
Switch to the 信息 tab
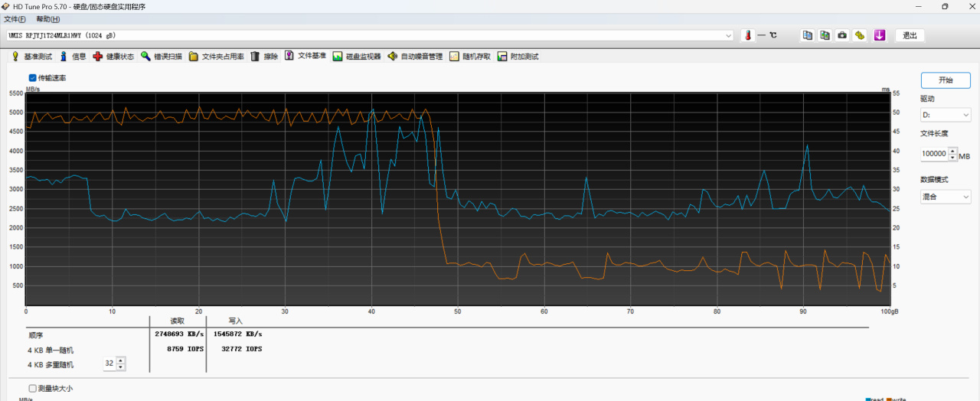point(73,57)
